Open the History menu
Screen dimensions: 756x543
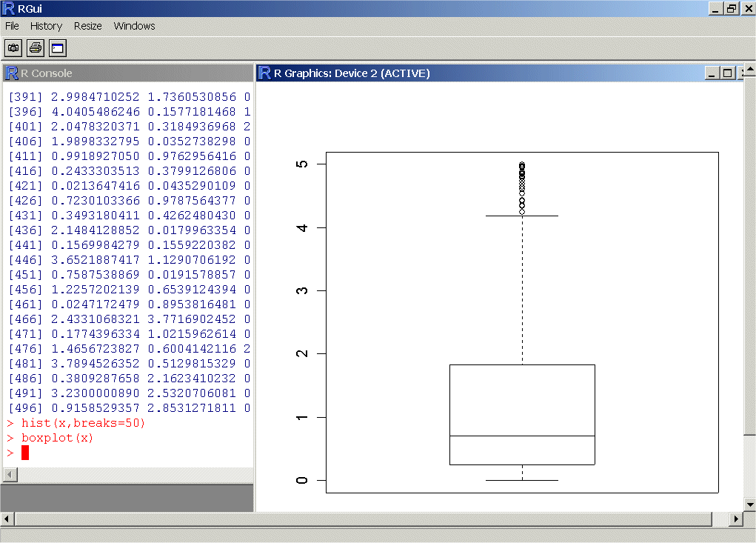pyautogui.click(x=46, y=26)
